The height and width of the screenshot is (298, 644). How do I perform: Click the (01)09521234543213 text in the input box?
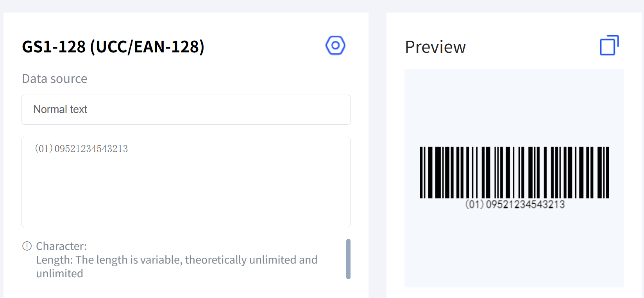tap(81, 149)
